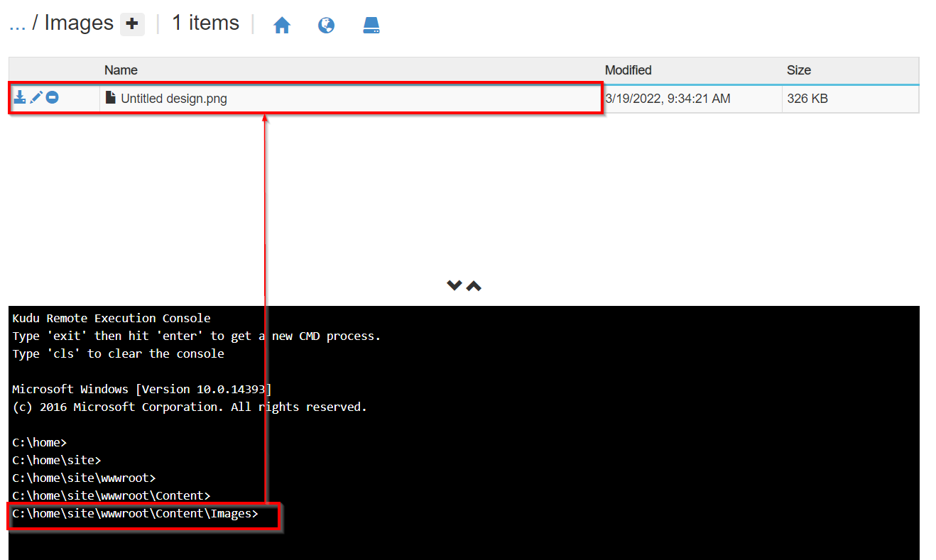The image size is (936, 560).
Task: Click the C:\home\site> console line
Action: pyautogui.click(x=57, y=460)
